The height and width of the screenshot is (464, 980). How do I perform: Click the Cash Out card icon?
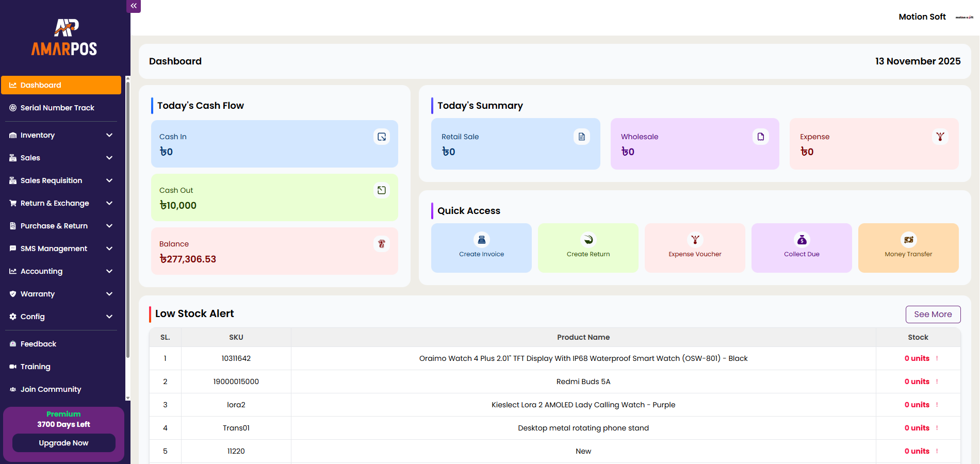point(381,190)
